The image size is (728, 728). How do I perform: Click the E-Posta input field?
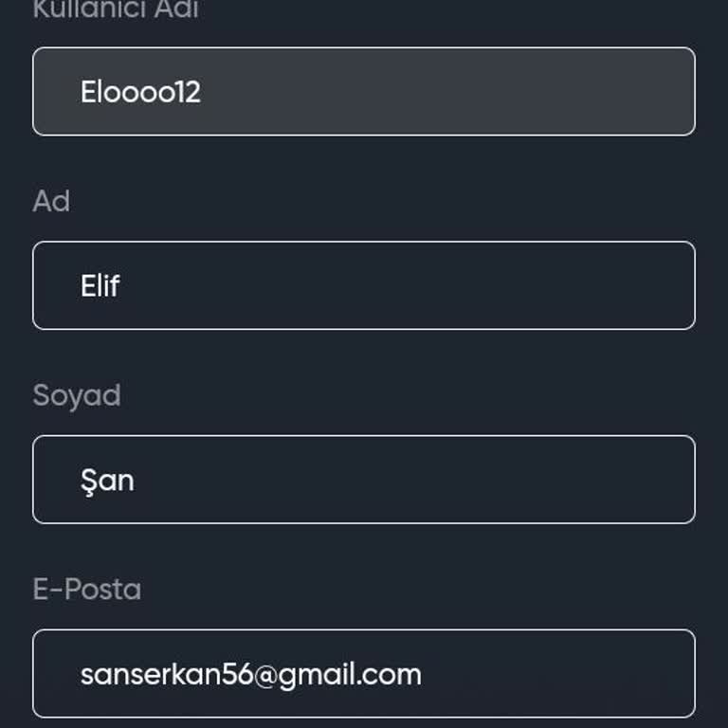[364, 674]
